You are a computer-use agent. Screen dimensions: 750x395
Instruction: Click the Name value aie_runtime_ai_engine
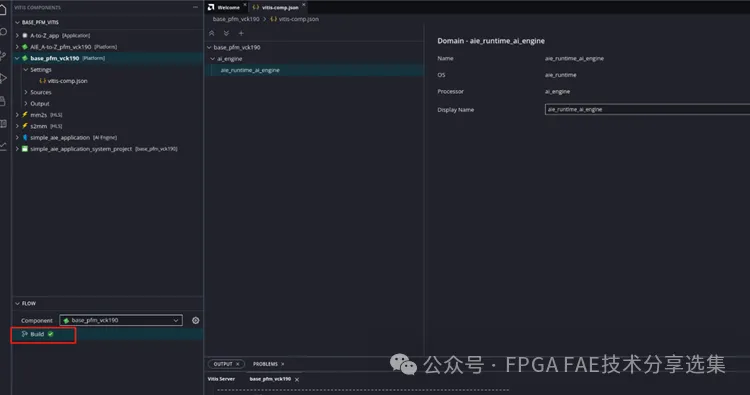(x=574, y=58)
